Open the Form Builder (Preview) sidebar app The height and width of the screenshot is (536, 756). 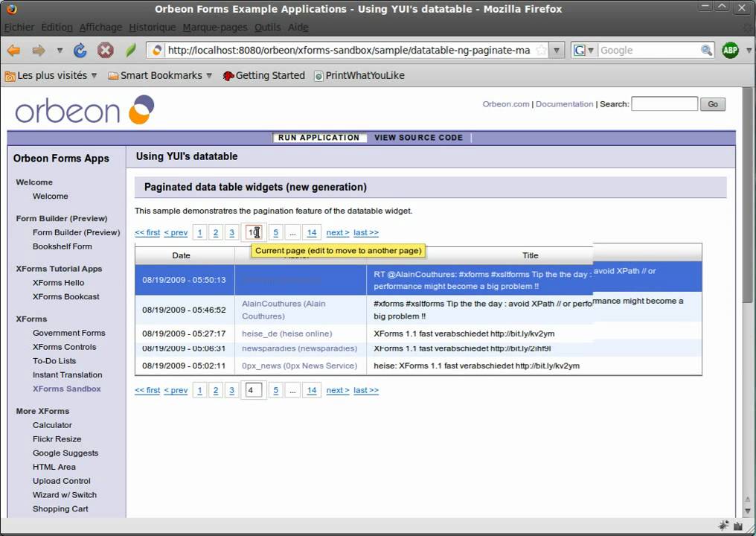point(76,232)
